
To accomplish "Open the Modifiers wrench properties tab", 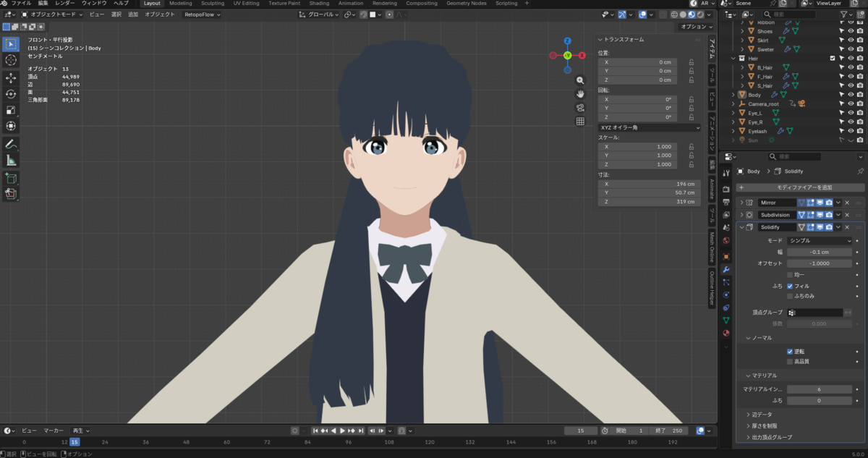I will 726,269.
